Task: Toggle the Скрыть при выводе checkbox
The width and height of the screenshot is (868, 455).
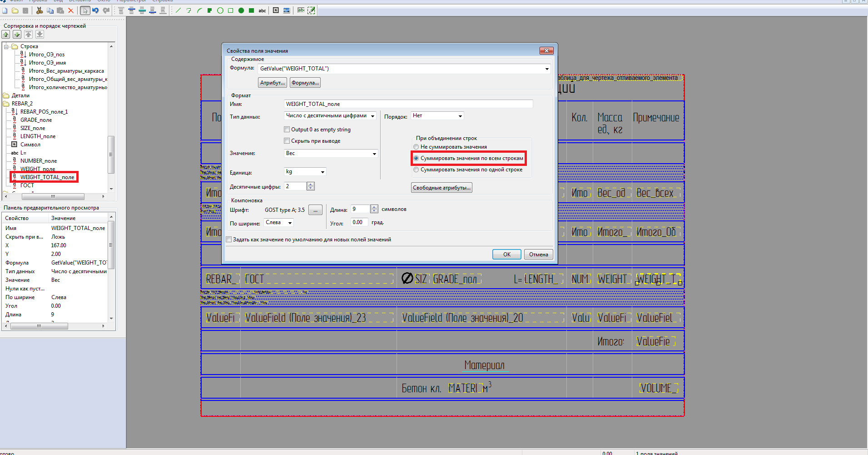Action: [287, 141]
